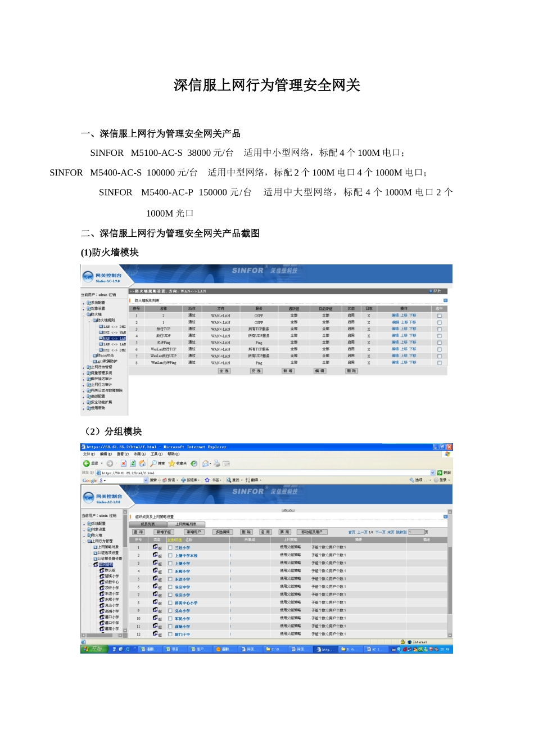Expand 上网行为管理 in firewall screenshot tree
This screenshot has width=534, height=756.
[x=84, y=367]
